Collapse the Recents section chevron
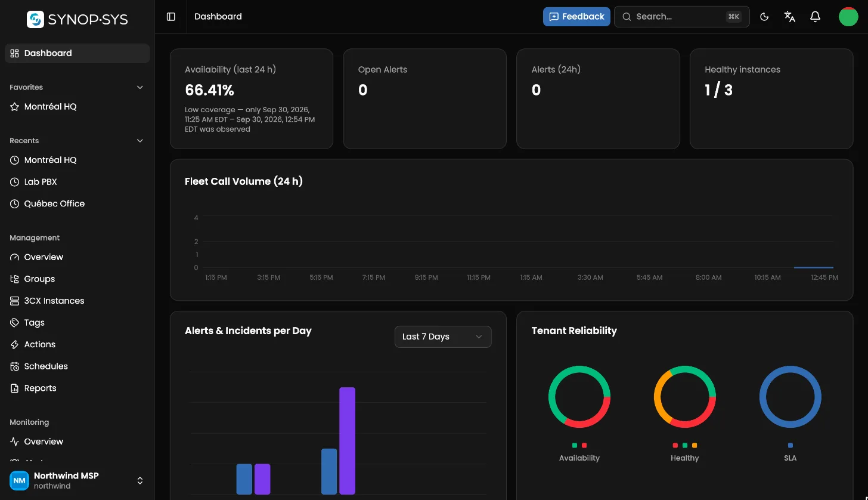The height and width of the screenshot is (500, 868). 140,141
